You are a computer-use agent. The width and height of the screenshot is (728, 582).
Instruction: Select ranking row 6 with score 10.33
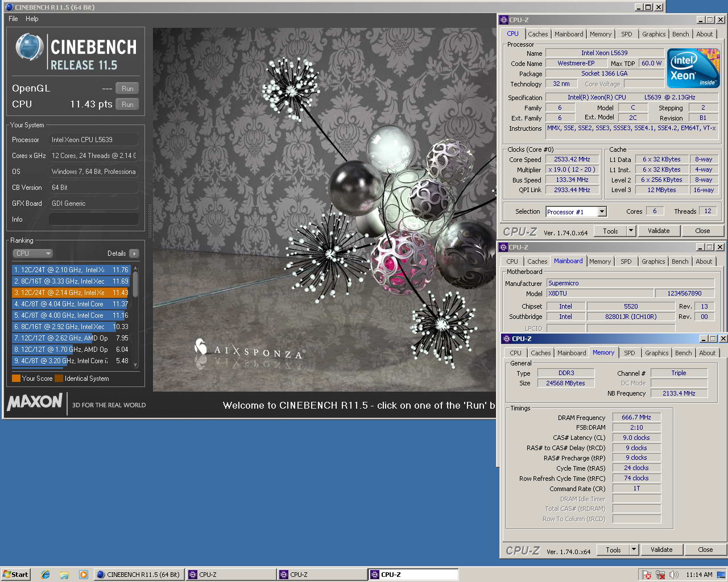(71, 327)
